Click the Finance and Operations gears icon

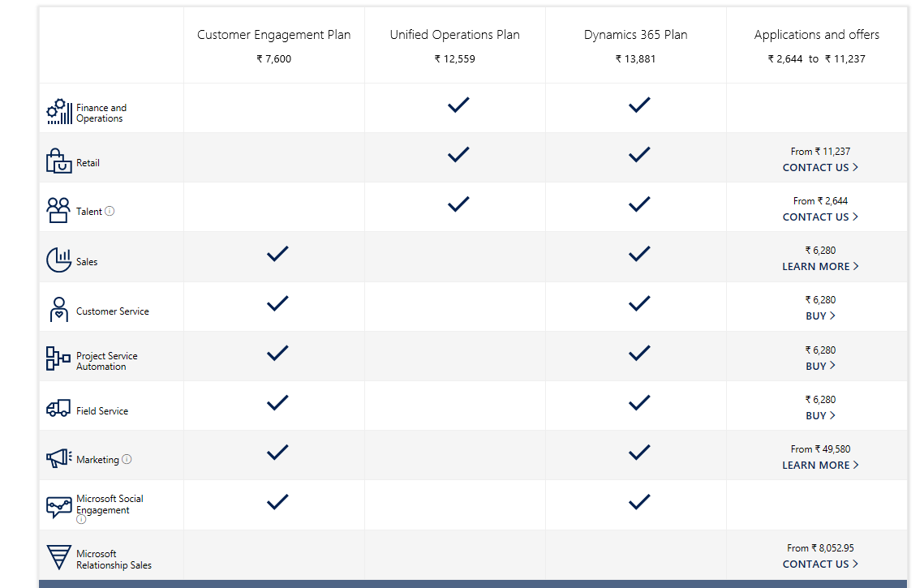coord(59,112)
